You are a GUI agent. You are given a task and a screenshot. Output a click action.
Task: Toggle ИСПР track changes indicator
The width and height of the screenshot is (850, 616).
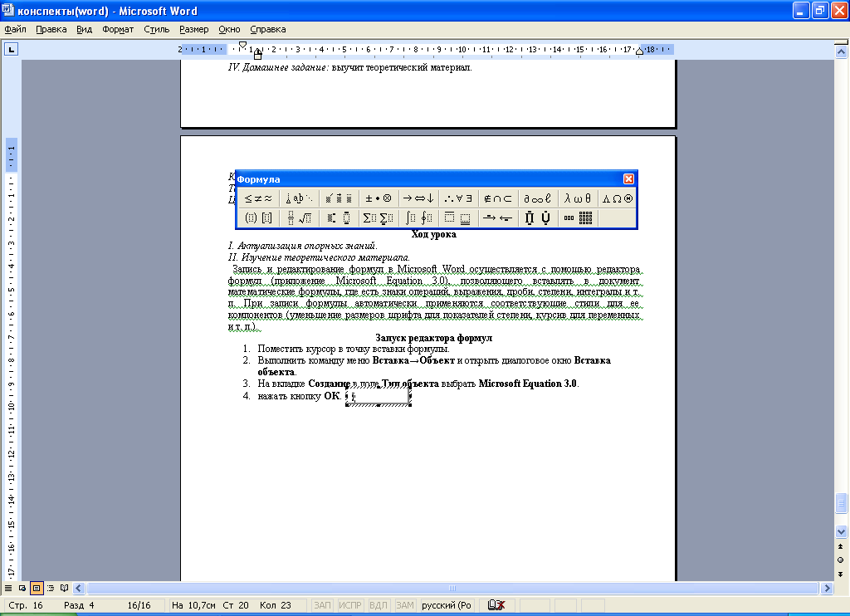pyautogui.click(x=350, y=605)
